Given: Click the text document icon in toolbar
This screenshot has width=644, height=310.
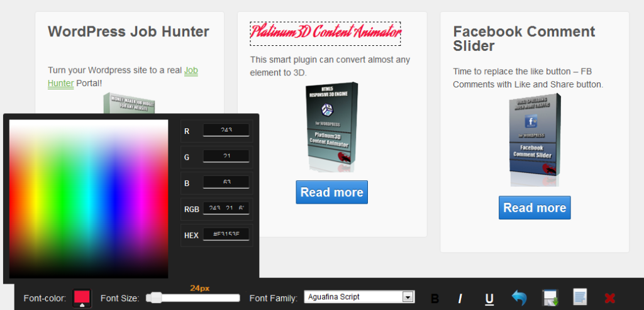Looking at the screenshot, I should click(x=580, y=297).
